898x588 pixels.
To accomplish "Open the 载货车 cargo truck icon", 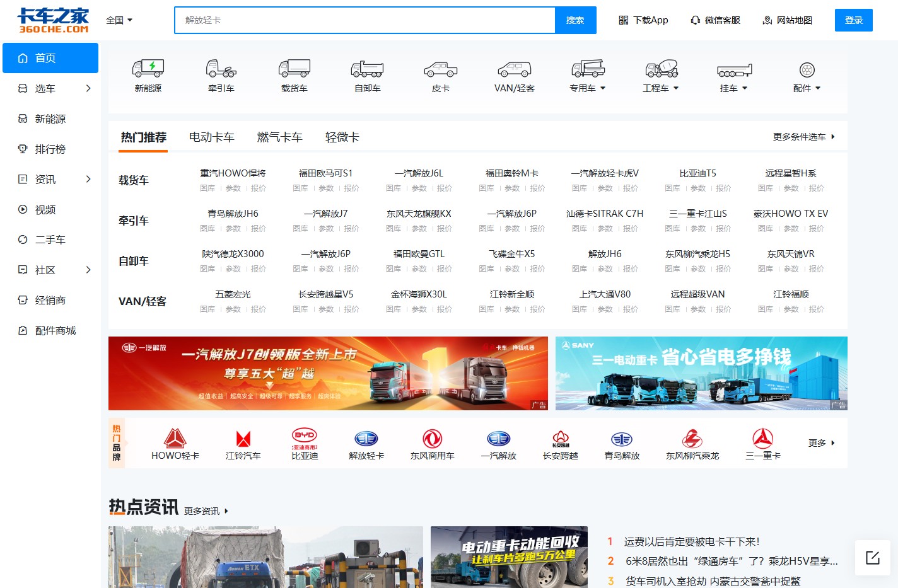I will (294, 68).
